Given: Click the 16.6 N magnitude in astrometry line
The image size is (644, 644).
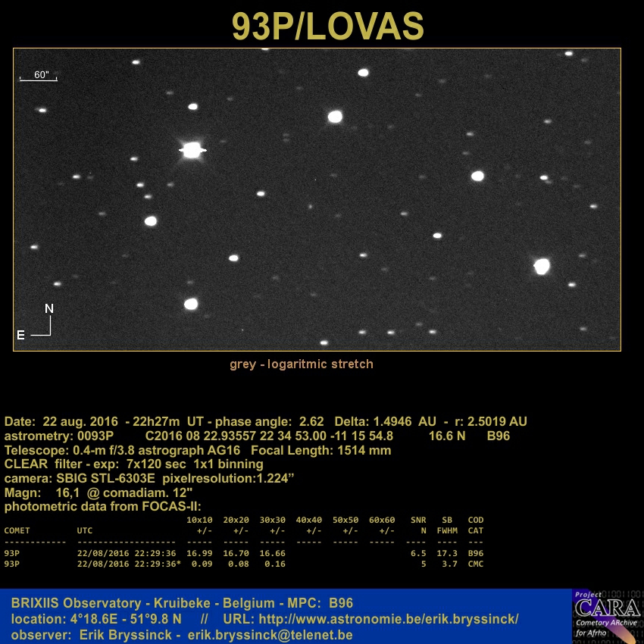Looking at the screenshot, I should 447,436.
